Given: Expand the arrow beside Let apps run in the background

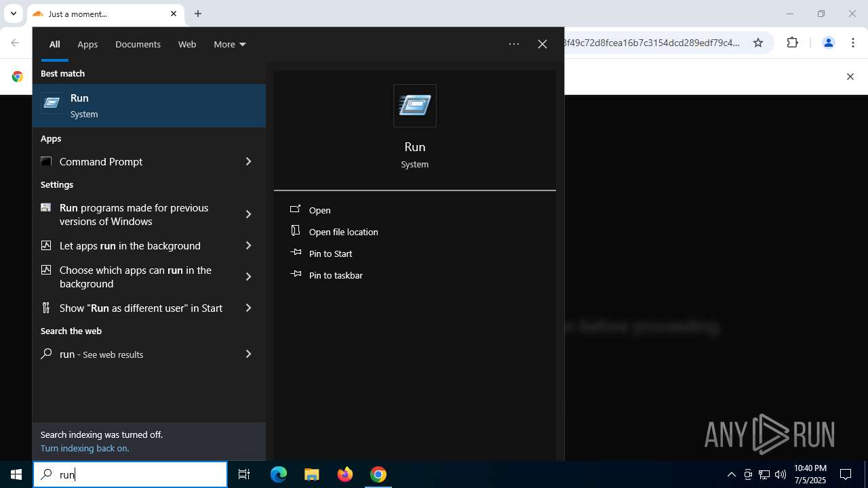Looking at the screenshot, I should (x=248, y=245).
